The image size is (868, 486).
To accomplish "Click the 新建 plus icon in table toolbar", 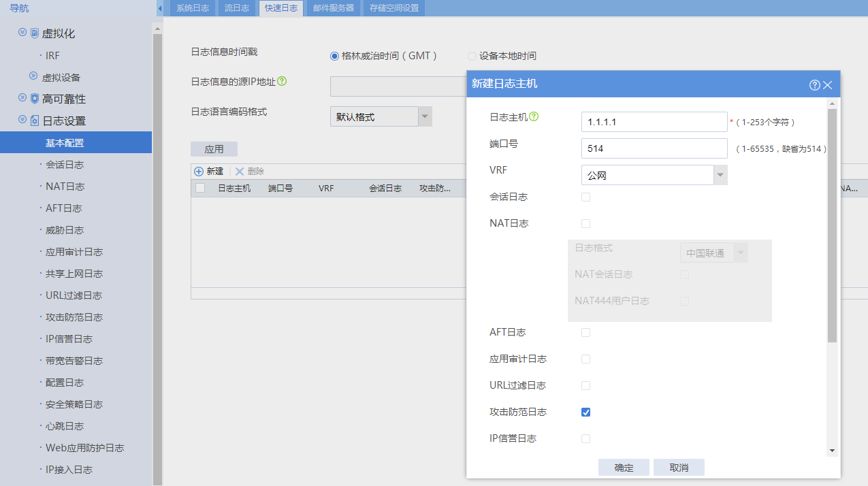I will (x=199, y=172).
